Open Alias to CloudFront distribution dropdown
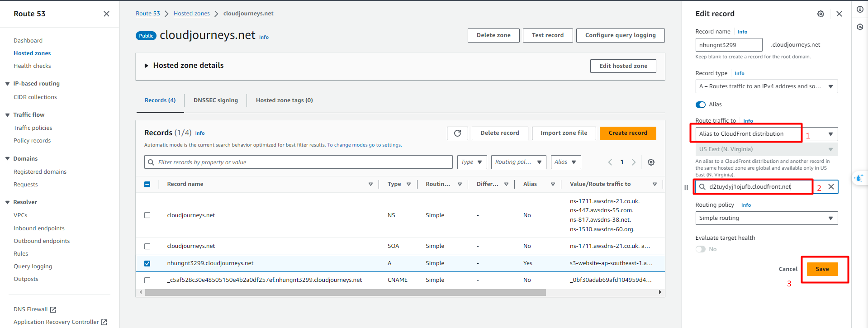Screen dimensions: 868x328 (766, 134)
